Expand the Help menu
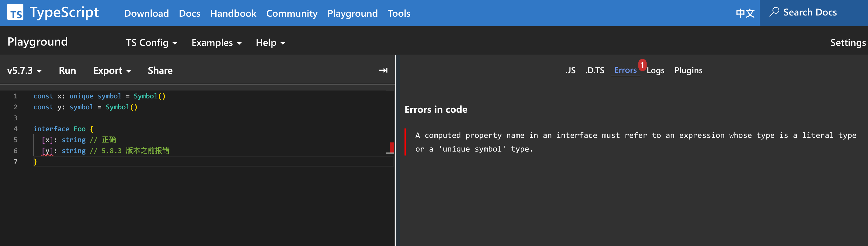This screenshot has height=246, width=868. (270, 43)
